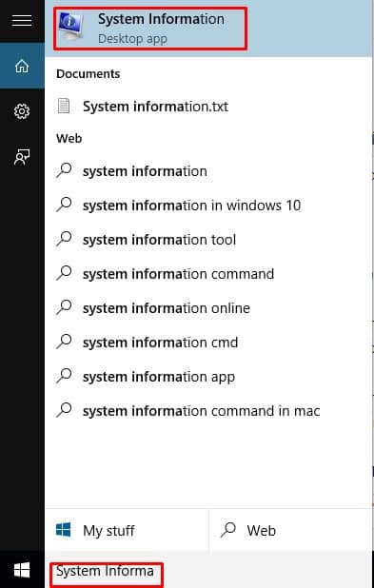Open the Settings gear icon

[x=22, y=111]
